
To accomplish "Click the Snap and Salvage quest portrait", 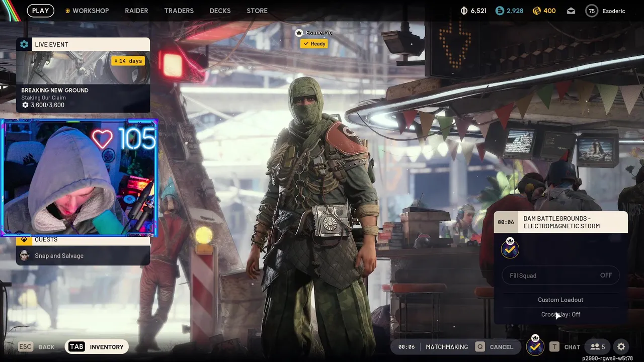I will [x=24, y=256].
